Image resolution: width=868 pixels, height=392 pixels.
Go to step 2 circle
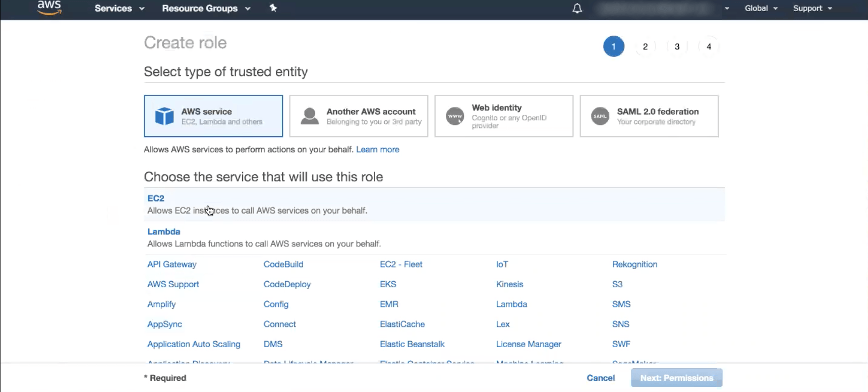(645, 46)
